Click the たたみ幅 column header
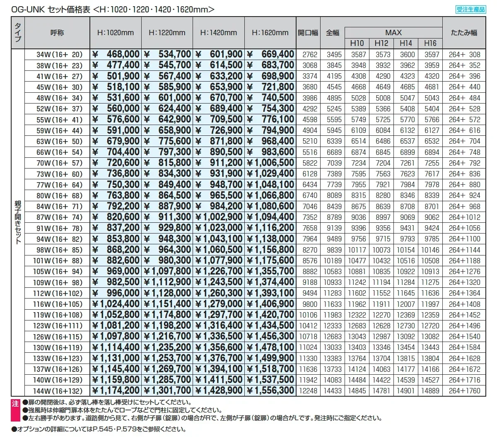This screenshot has width=497, height=448. tap(464, 33)
